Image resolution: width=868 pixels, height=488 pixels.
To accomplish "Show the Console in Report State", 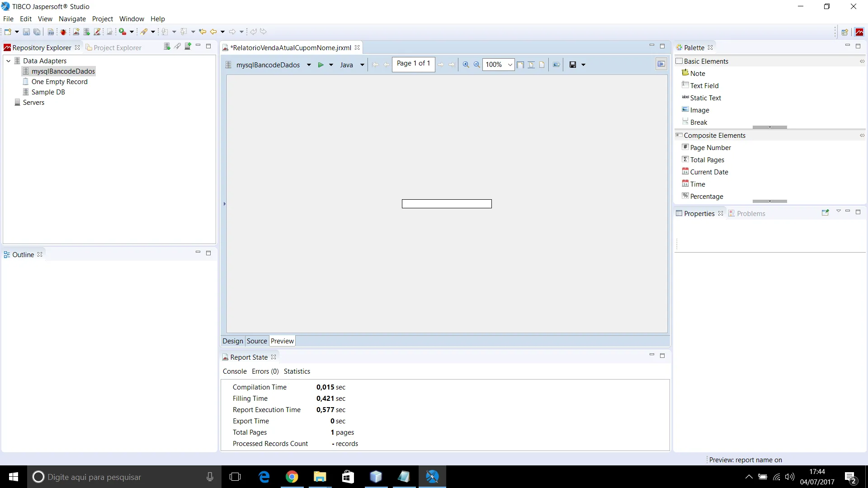I will 235,371.
